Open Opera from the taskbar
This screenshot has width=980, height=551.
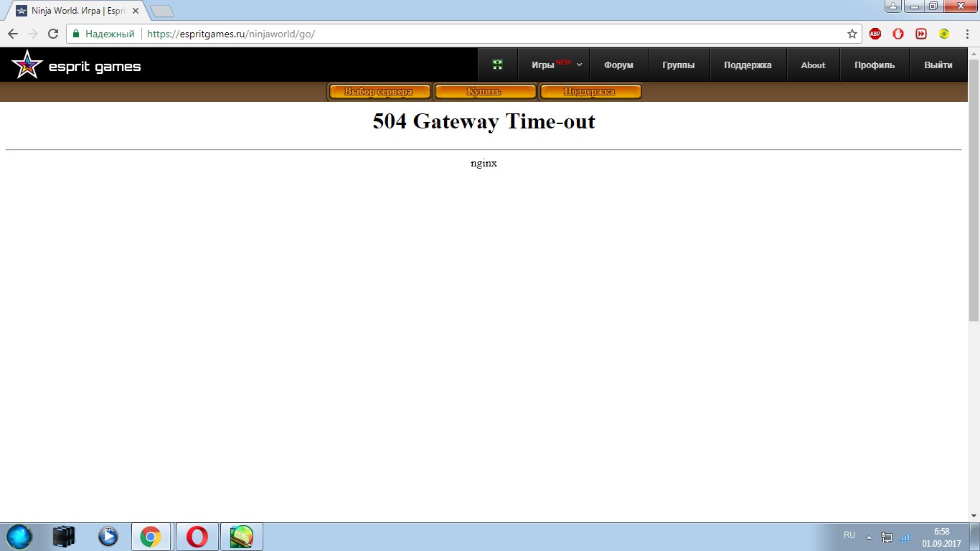point(197,537)
